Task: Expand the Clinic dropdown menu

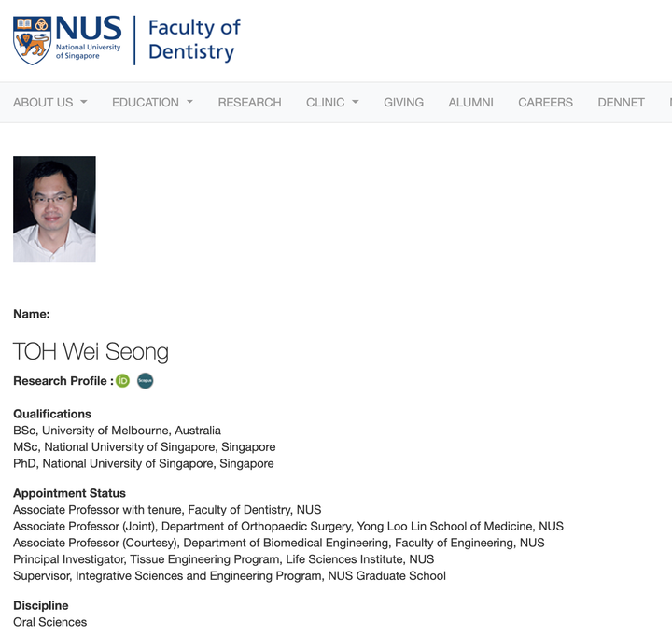Action: point(332,103)
